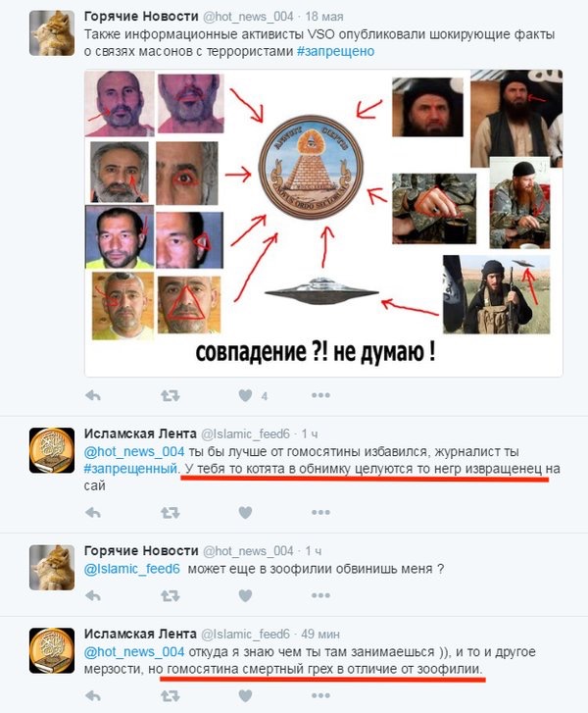Open the kitten avatar of the first tweet

pyautogui.click(x=52, y=33)
